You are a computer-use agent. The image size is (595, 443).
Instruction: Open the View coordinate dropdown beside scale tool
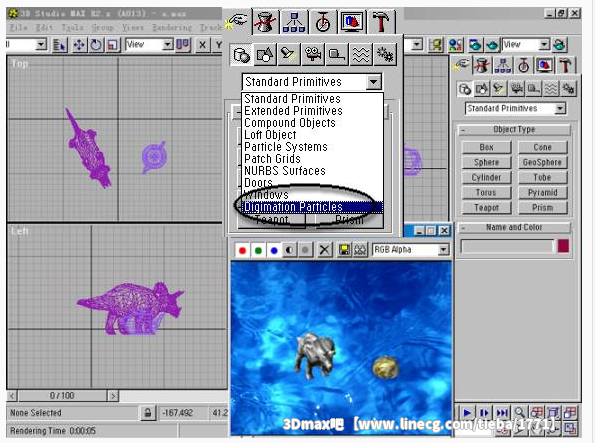pyautogui.click(x=167, y=45)
